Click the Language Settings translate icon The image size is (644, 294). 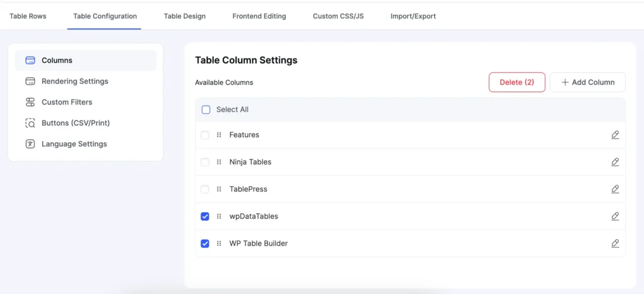coord(30,144)
